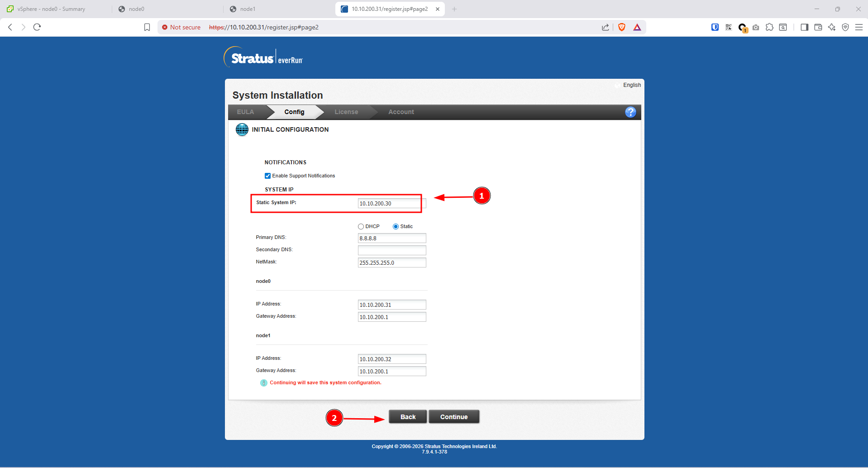Open the Bitwarden extension icon
The height and width of the screenshot is (468, 868).
715,27
